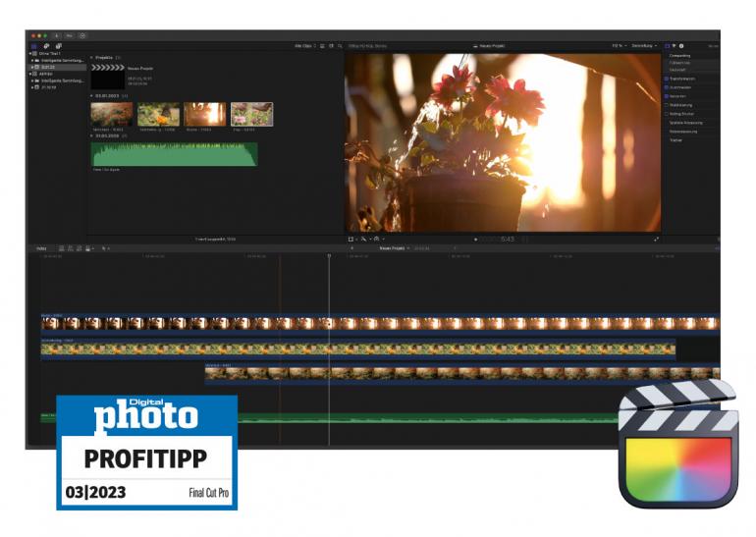
Task: Click the Index button above the timeline
Action: [42, 248]
